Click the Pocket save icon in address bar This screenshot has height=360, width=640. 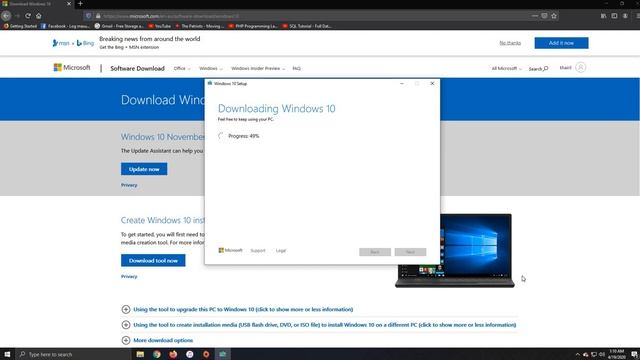pos(544,16)
